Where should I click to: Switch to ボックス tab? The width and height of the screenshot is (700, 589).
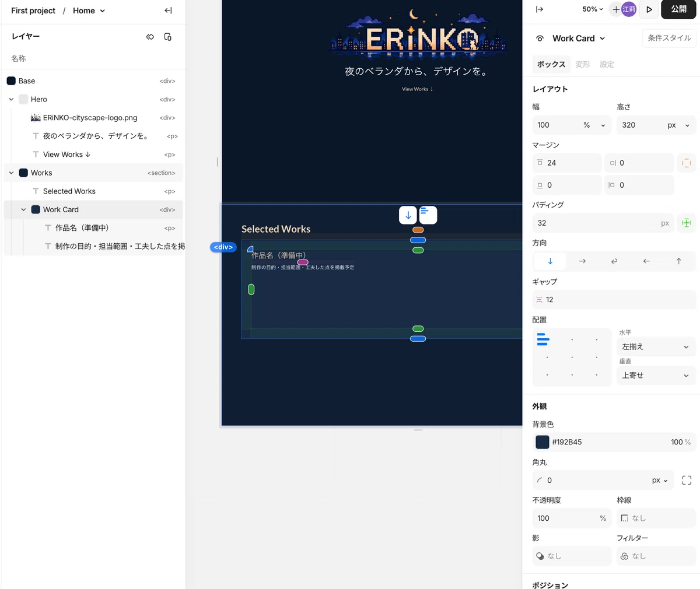coord(551,64)
